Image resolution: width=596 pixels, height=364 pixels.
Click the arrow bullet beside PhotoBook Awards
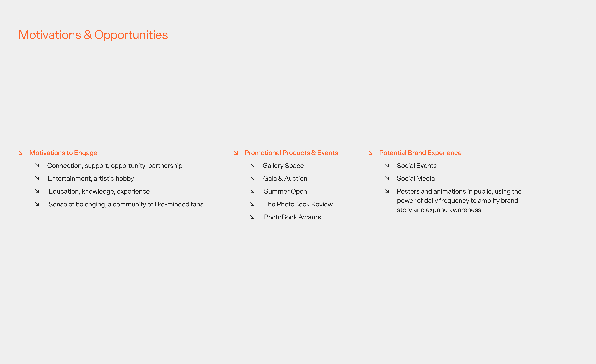click(x=252, y=217)
